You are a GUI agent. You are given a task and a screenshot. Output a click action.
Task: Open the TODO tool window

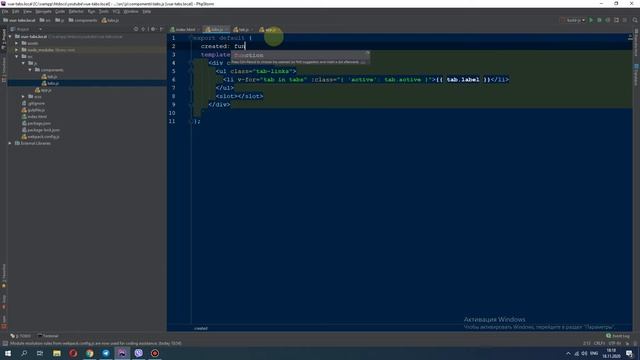[21, 336]
